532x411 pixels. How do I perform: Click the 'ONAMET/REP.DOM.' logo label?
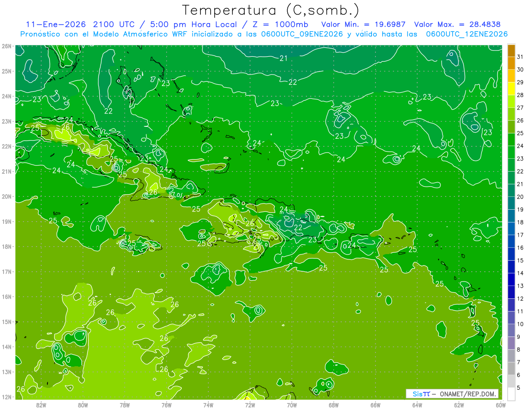click(467, 394)
